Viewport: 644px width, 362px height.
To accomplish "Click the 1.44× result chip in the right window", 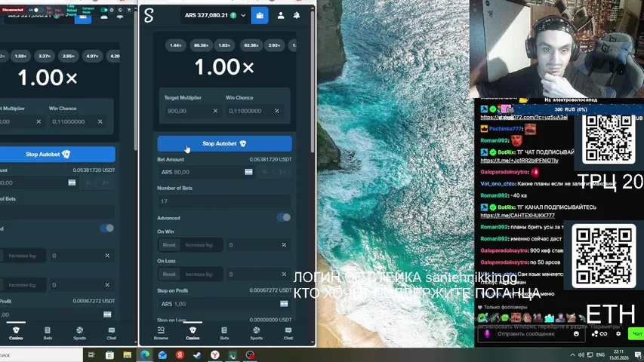I will coord(176,45).
